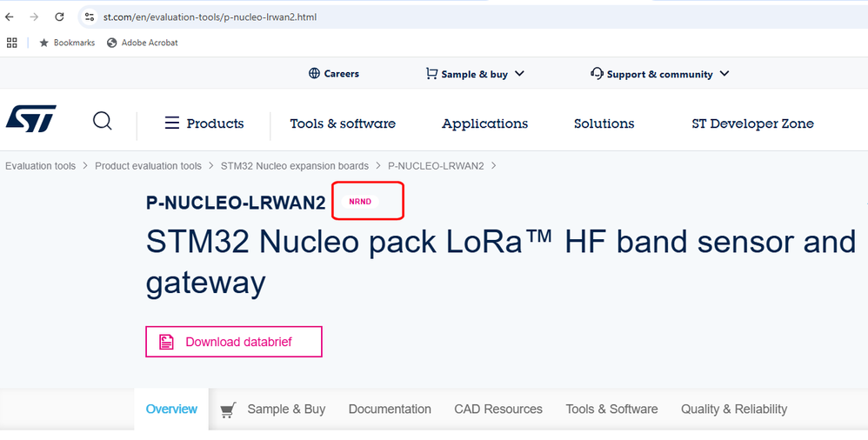Screen dimensions: 868x440
Task: Open ST Developer Zone menu
Action: point(753,123)
